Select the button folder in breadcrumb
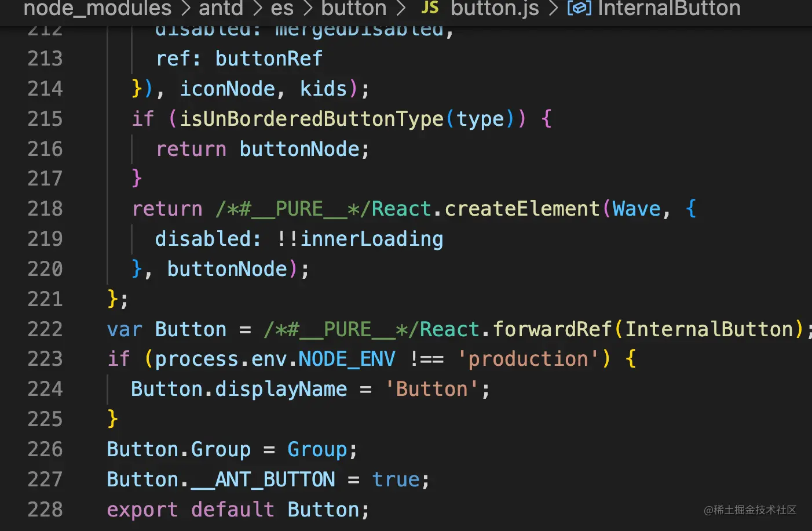The image size is (812, 531). point(353,9)
